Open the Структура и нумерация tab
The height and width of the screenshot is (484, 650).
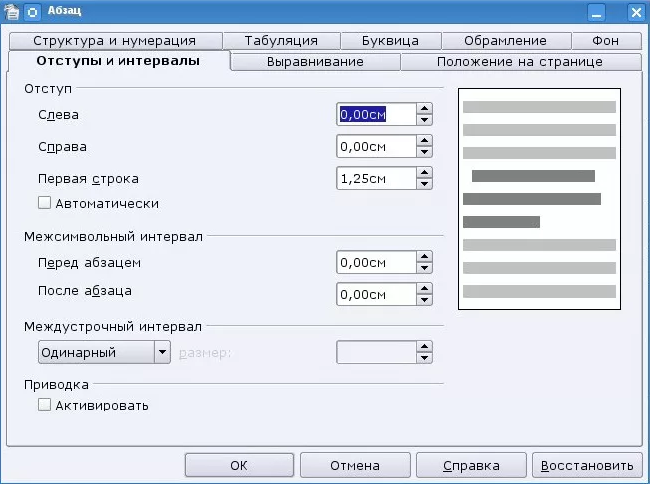113,41
